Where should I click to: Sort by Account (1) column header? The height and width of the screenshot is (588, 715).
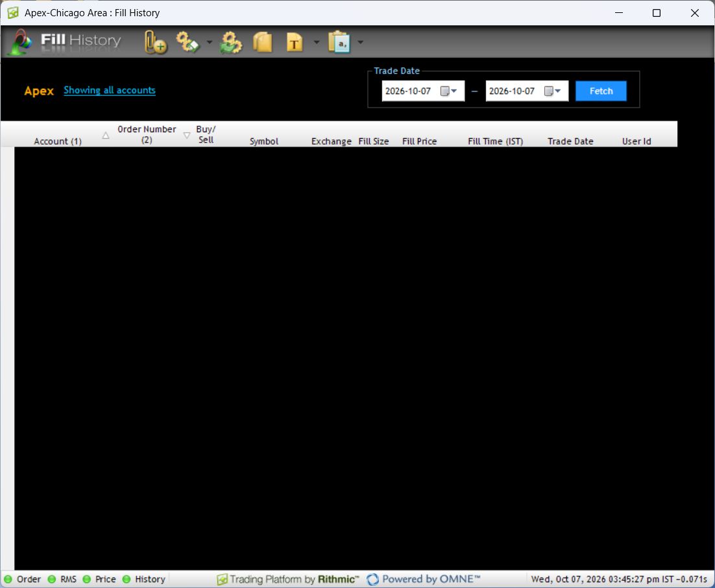(58, 141)
